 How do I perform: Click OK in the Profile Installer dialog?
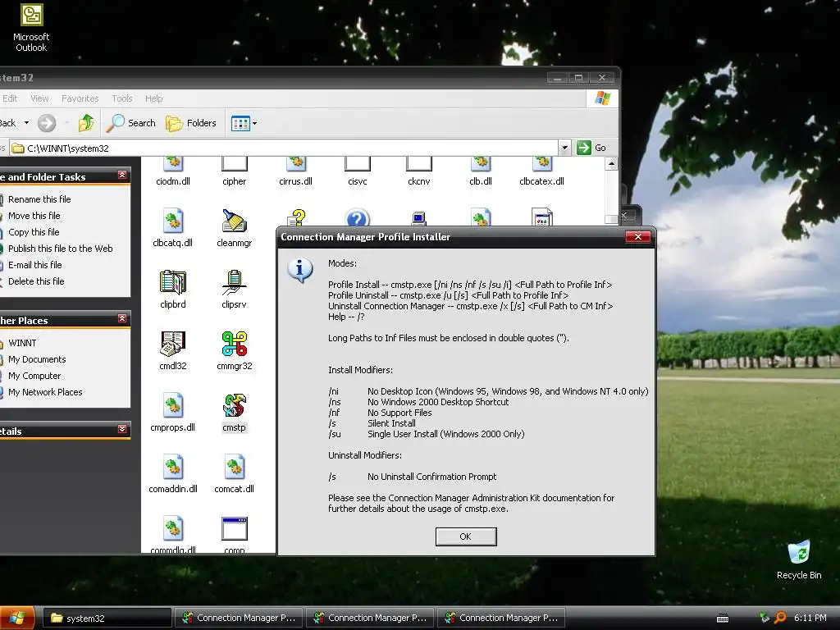(466, 536)
